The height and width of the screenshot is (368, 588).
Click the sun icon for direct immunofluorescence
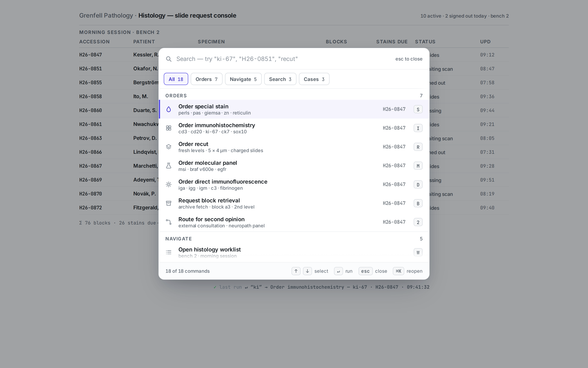pyautogui.click(x=169, y=184)
